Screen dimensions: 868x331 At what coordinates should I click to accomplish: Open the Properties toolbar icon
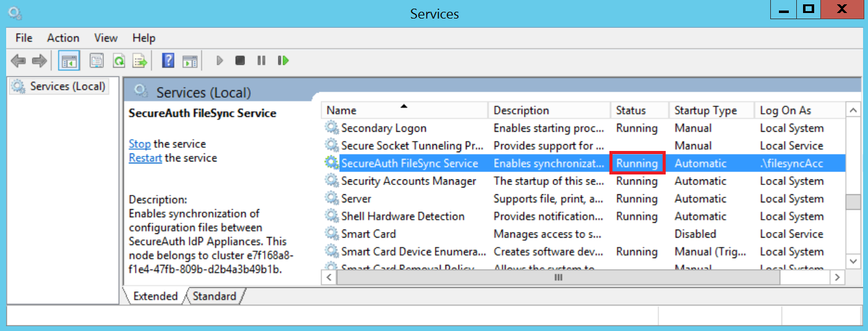pos(97,61)
